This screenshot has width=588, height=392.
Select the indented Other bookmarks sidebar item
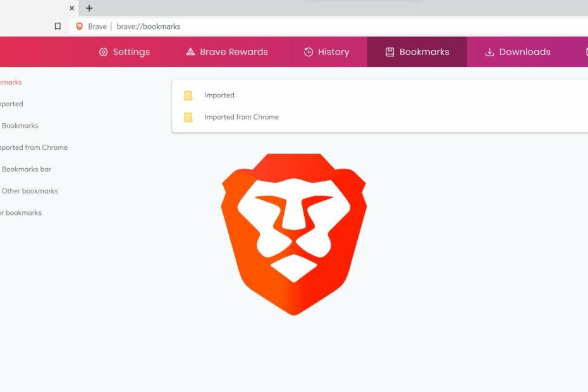click(30, 191)
